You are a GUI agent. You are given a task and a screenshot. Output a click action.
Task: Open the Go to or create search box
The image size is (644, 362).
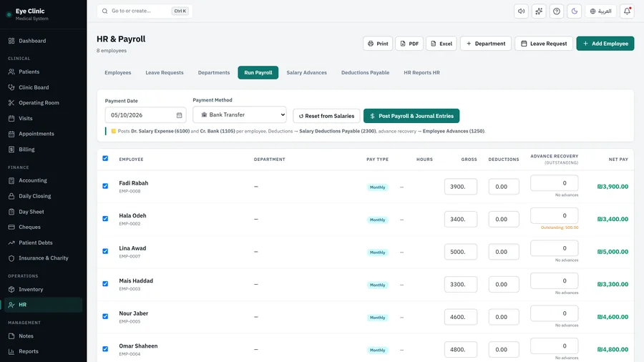pyautogui.click(x=145, y=11)
